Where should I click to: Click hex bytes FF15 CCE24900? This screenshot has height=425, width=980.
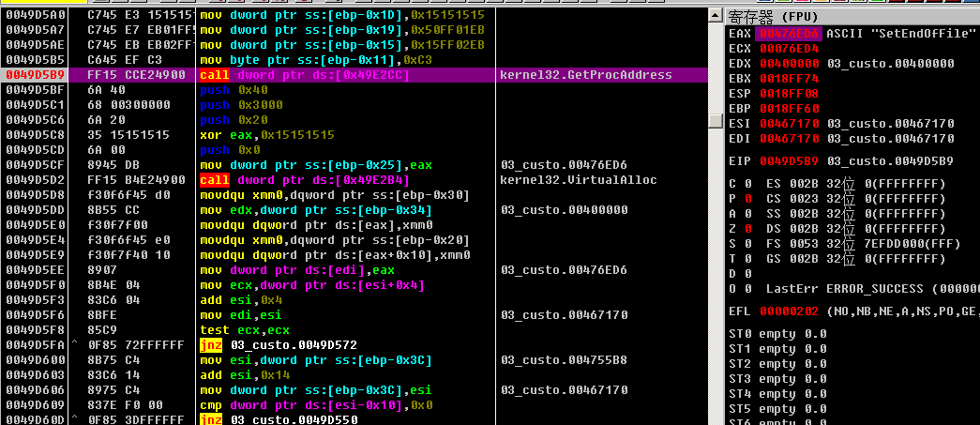click(136, 74)
